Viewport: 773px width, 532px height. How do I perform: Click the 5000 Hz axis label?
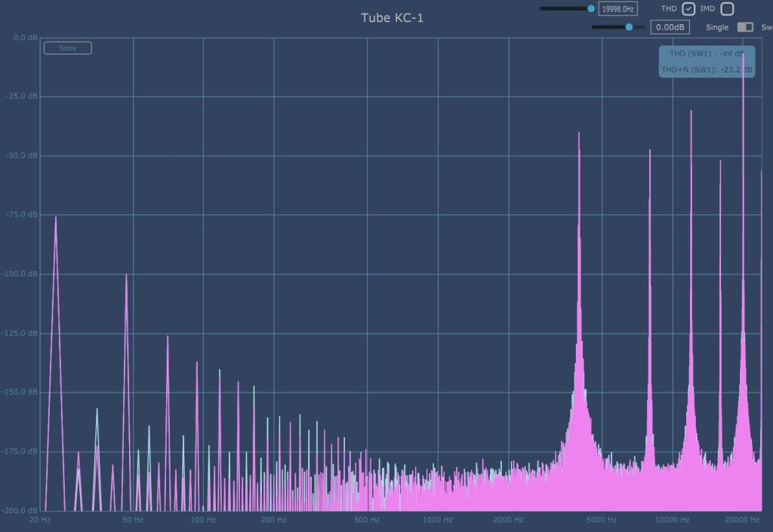tap(602, 520)
